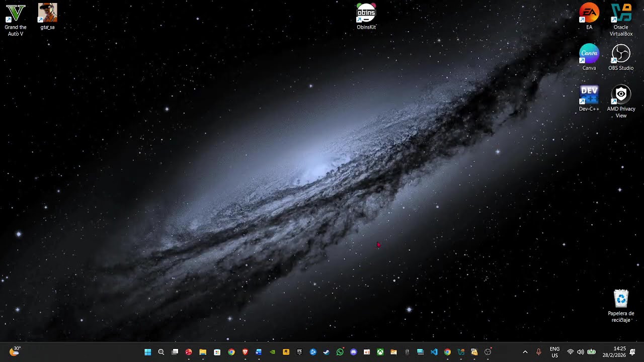Open the weather widget showing 30°
The image size is (644, 362).
click(15, 351)
